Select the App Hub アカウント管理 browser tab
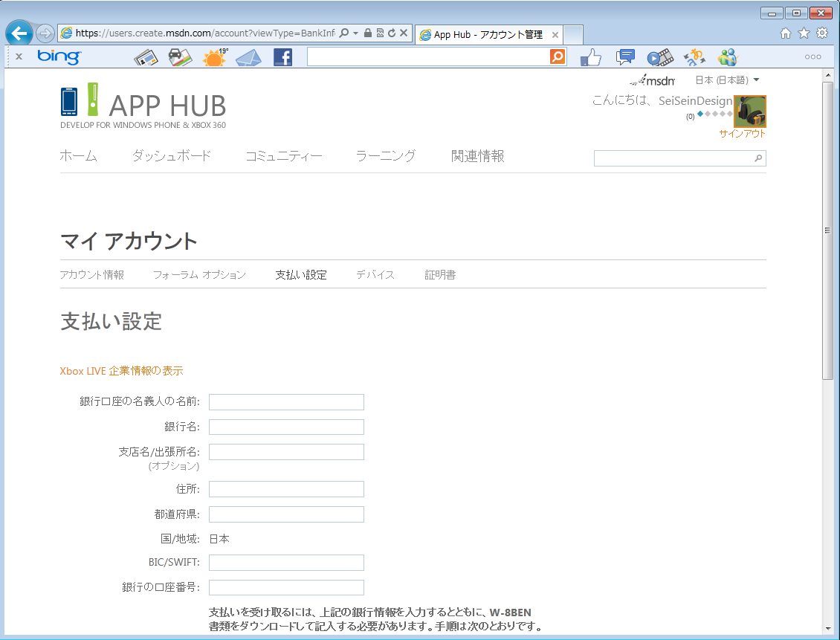 point(488,35)
